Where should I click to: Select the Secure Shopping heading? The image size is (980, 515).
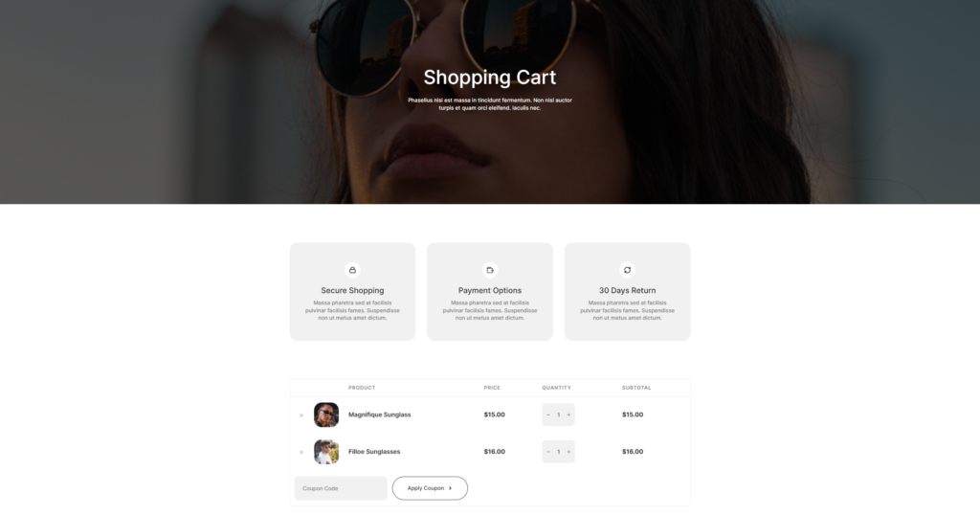tap(352, 291)
